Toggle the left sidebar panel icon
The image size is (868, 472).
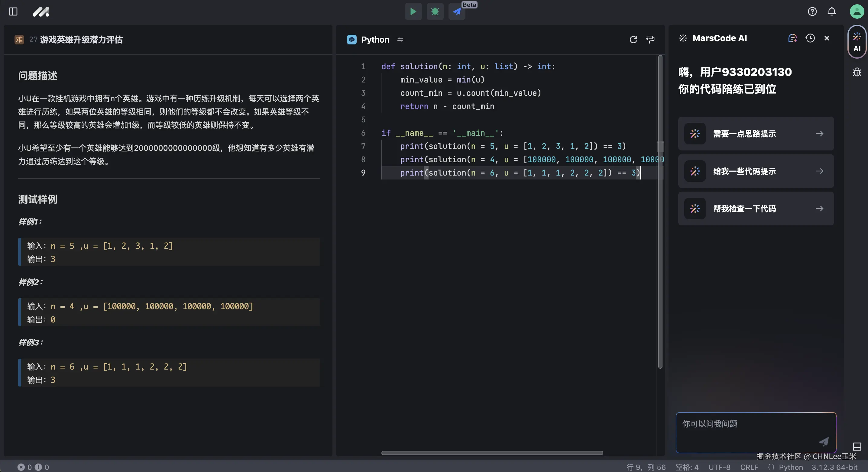click(13, 12)
